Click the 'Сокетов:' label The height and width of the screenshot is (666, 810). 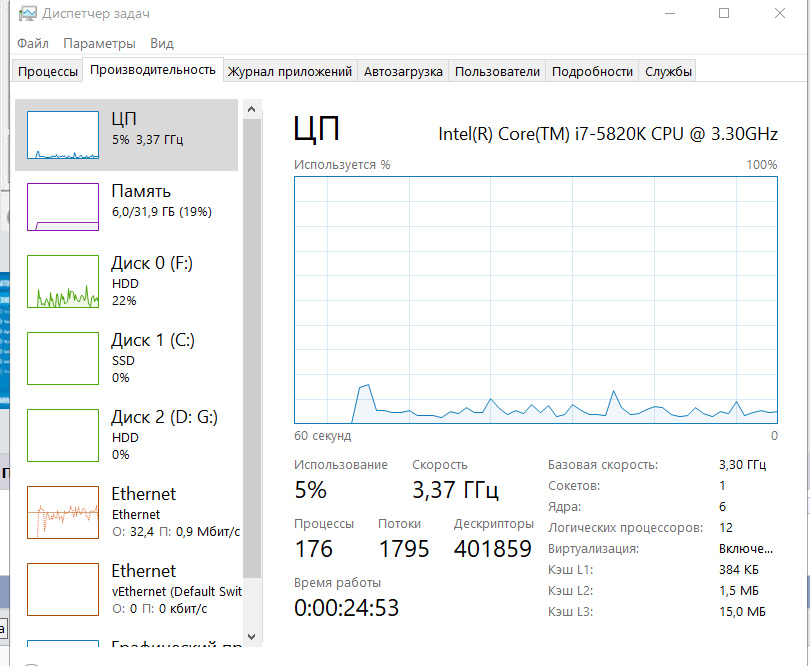click(574, 486)
